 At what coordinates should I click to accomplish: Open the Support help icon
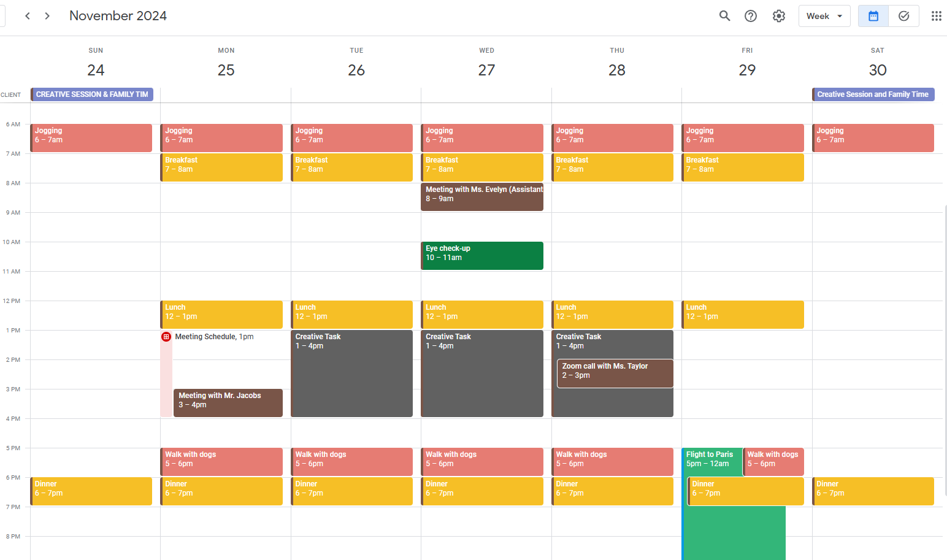[x=751, y=16]
